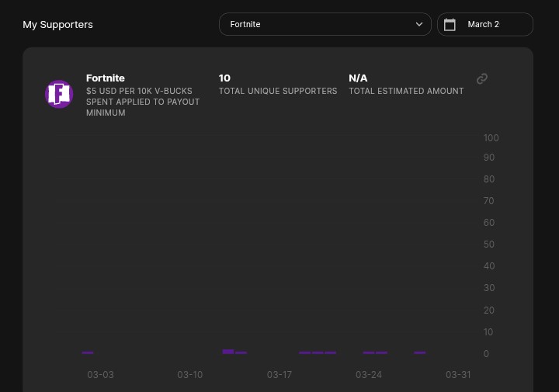This screenshot has height=392, width=559.
Task: Click the '0' y-axis label
Action: coord(486,354)
